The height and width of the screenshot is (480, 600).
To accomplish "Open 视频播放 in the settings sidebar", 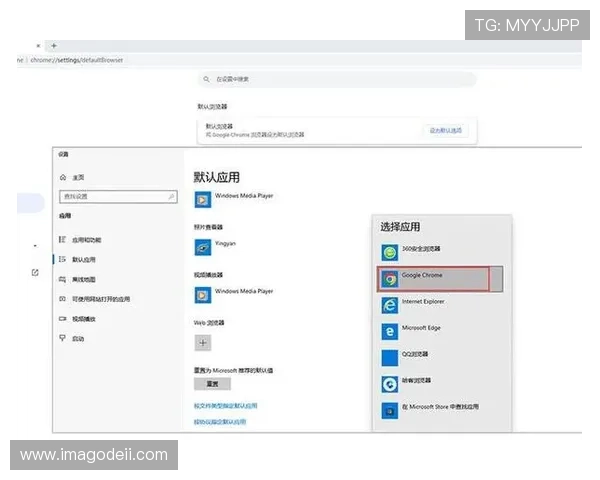I will click(x=77, y=319).
